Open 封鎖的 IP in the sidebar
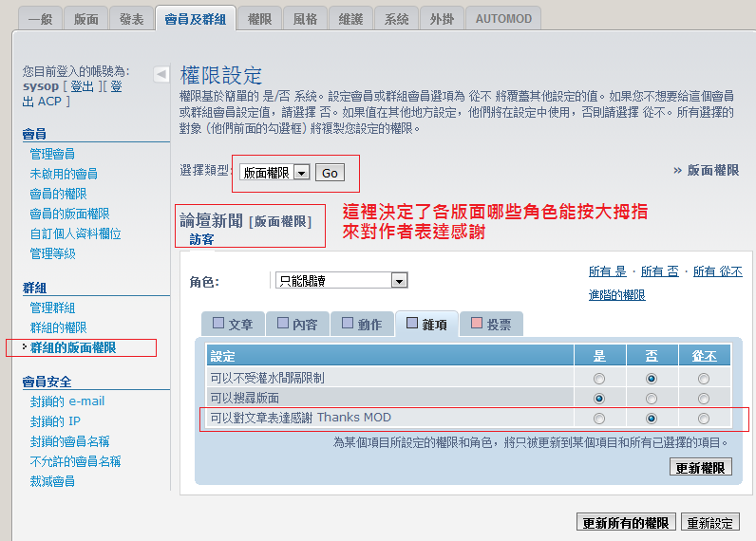 (55, 421)
